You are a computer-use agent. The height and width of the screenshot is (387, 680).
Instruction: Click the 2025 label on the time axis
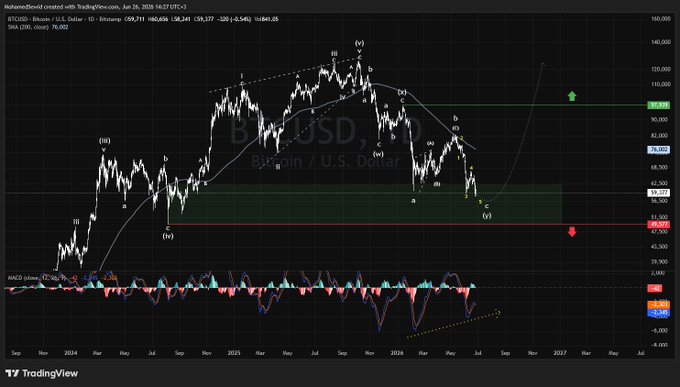click(x=233, y=353)
